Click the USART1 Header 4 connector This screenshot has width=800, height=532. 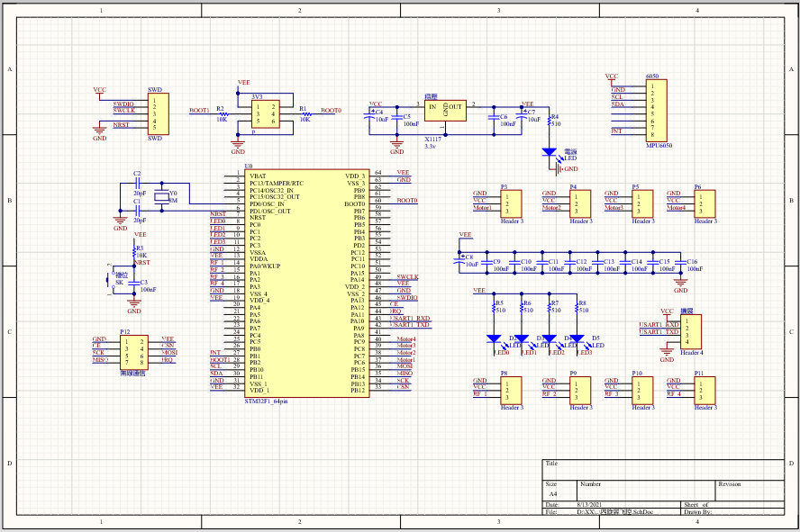691,332
